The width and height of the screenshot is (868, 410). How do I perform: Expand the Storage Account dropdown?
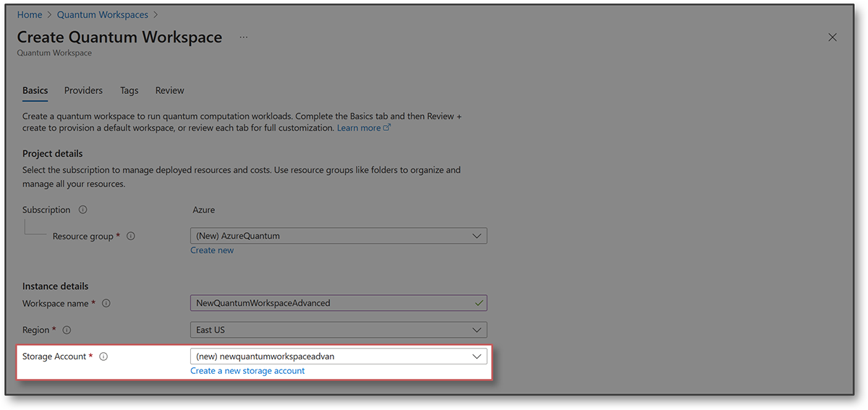(x=339, y=356)
